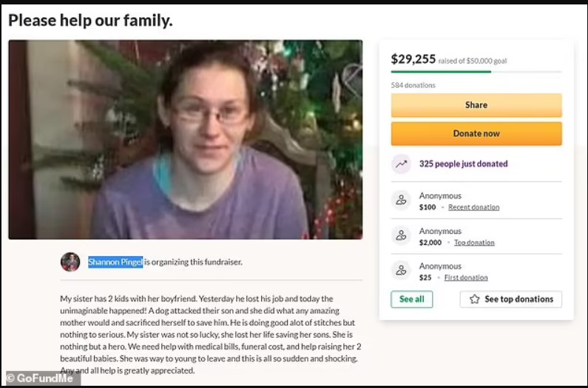Open the main fundraiser photo
The width and height of the screenshot is (588, 388).
(x=186, y=139)
